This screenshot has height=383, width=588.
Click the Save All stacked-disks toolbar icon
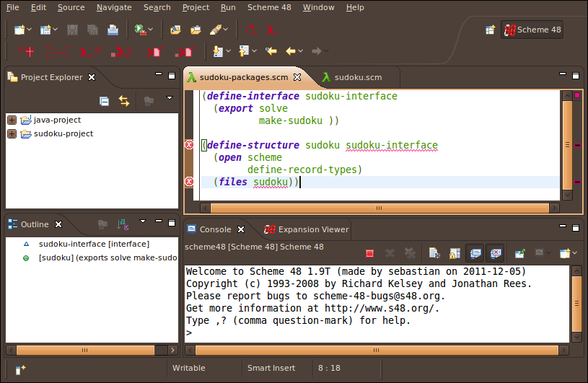(x=92, y=30)
